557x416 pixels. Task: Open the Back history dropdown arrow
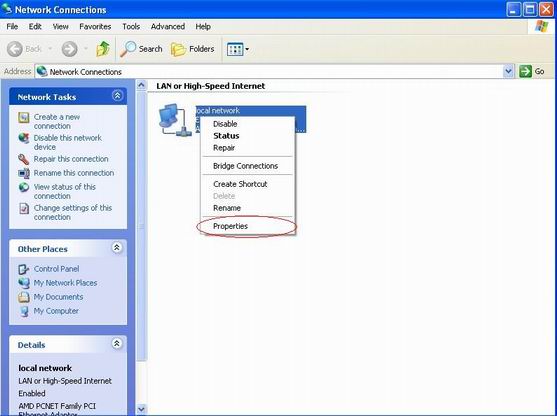50,49
